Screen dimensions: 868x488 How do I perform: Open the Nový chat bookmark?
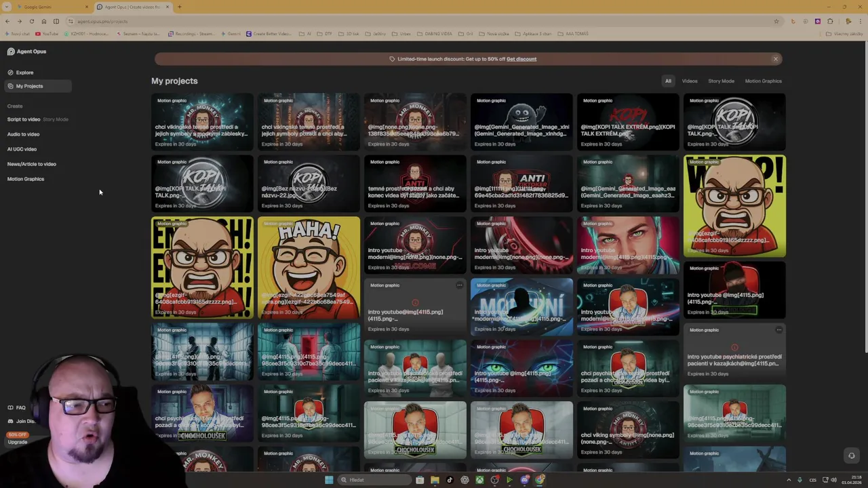click(x=17, y=33)
